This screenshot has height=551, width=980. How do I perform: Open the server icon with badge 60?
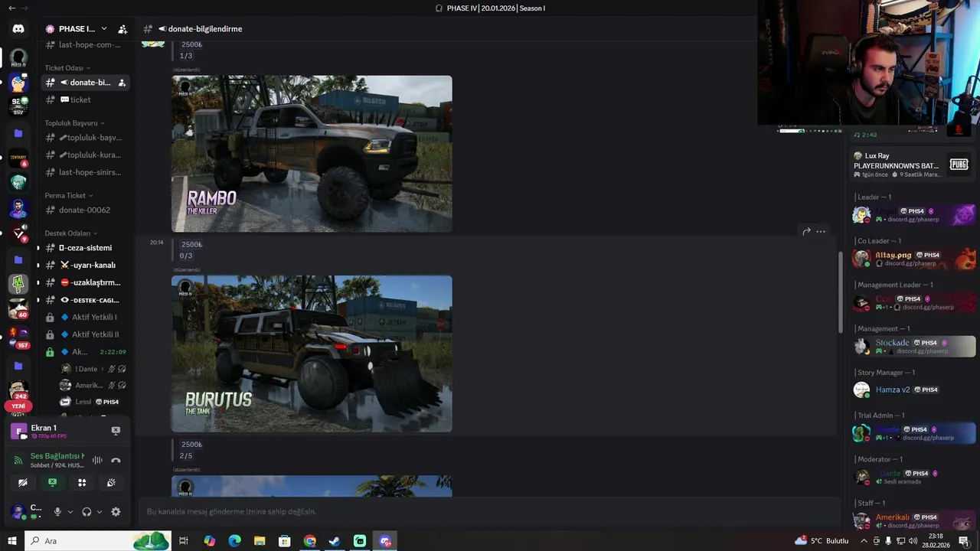pos(18,308)
